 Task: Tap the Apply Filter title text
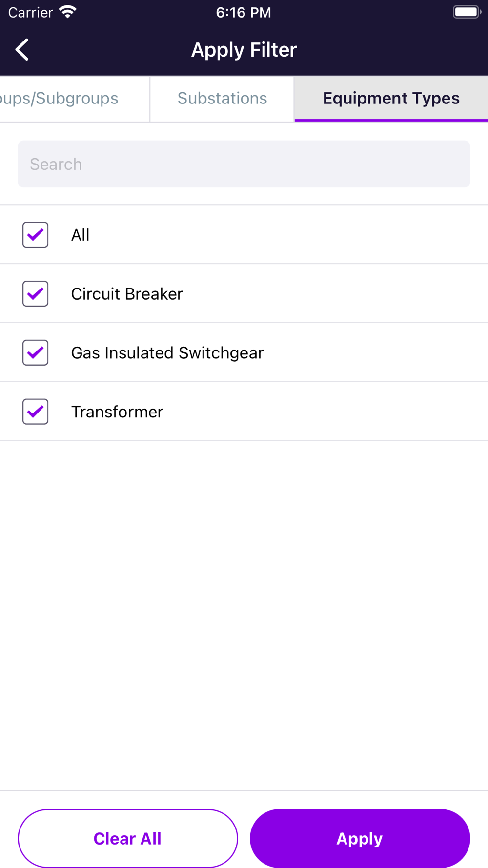click(x=244, y=50)
